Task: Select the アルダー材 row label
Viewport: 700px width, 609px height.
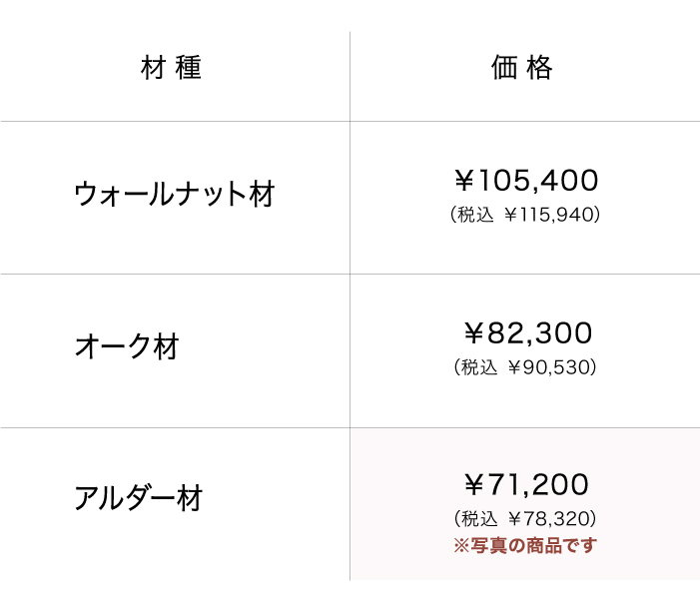Action: coord(139,497)
